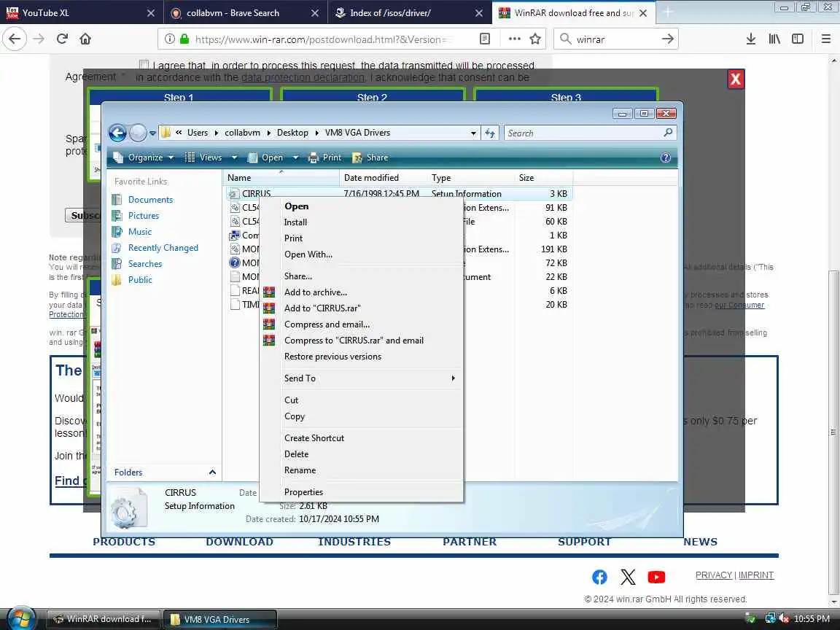Click search arrow next to winrar query
Screen dimensions: 840x630
point(667,39)
